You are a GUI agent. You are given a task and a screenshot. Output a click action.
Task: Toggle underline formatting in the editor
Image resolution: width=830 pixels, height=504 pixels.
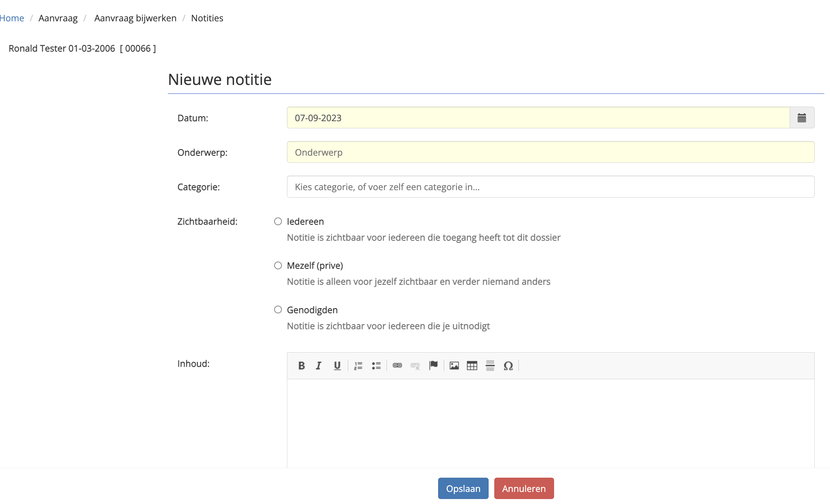coord(337,365)
